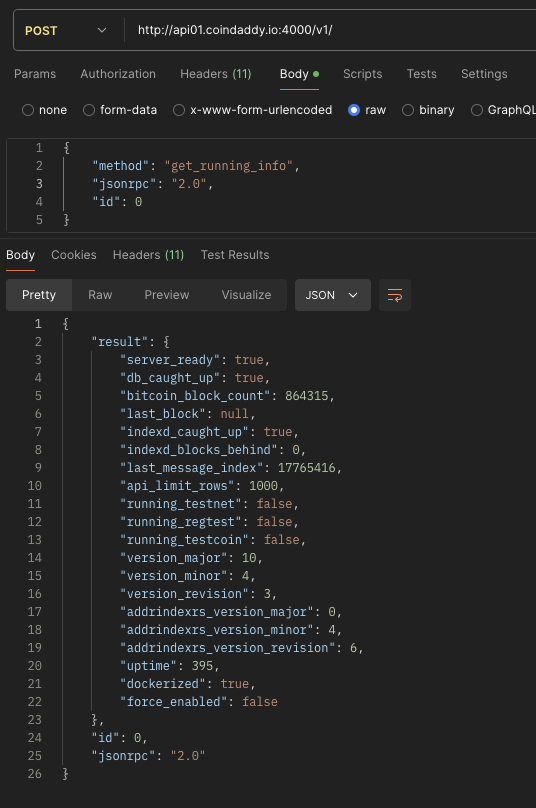This screenshot has width=536, height=808.
Task: Select the raw body radio button
Action: [354, 110]
